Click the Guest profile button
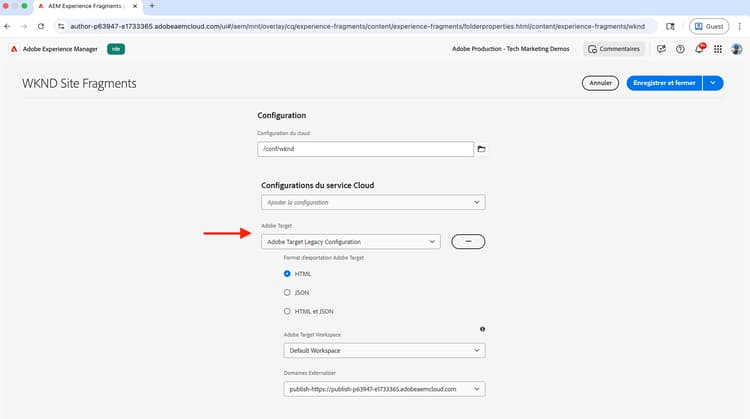Screen dimensions: 750x419 [709, 26]
